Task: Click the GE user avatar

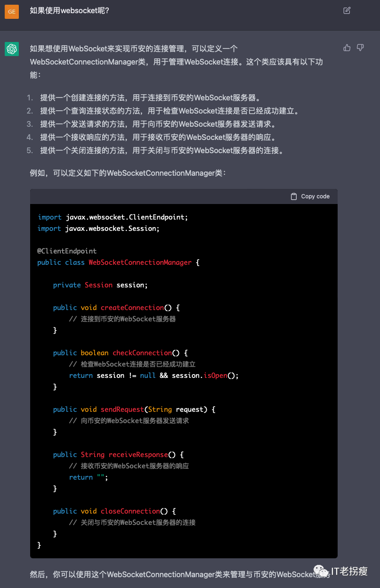Action: 12,11
